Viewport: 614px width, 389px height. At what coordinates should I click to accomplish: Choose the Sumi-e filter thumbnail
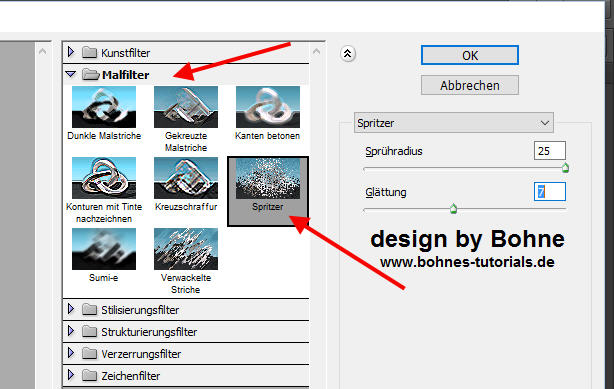click(104, 249)
